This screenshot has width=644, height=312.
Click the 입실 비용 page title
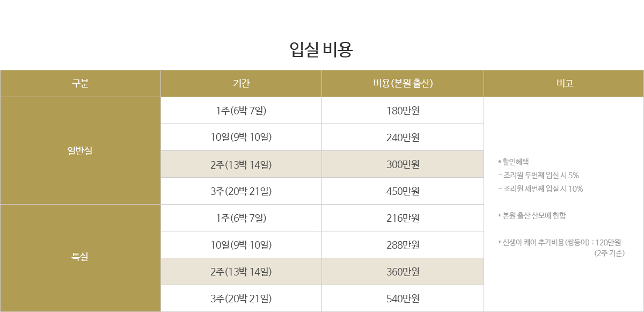[321, 50]
